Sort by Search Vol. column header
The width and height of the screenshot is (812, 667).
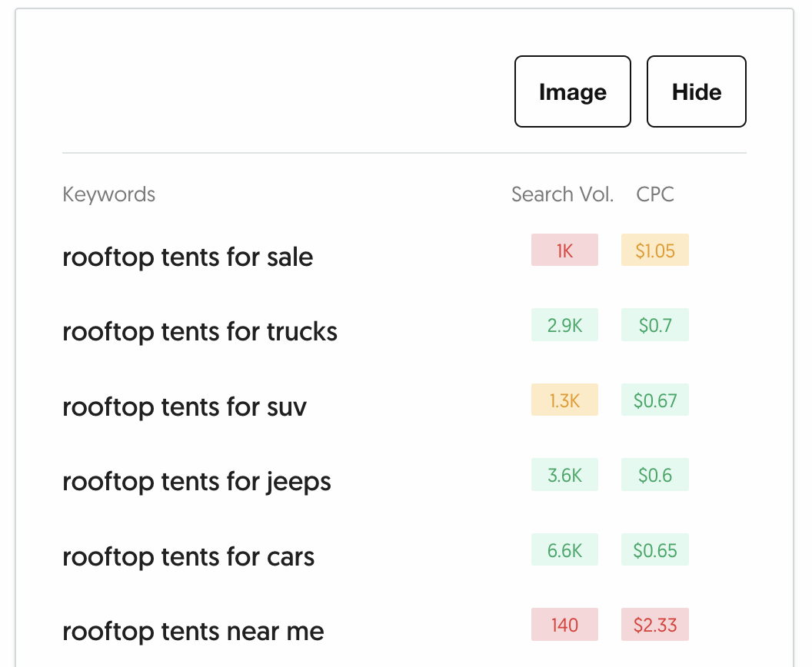point(562,194)
